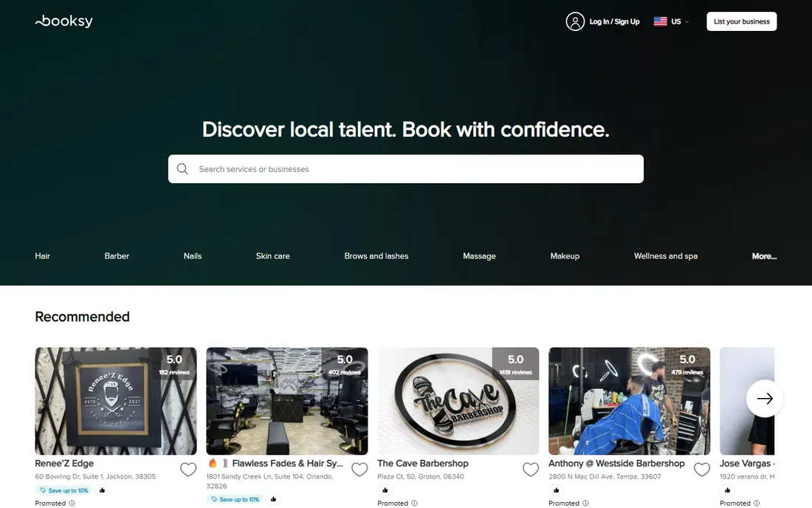Select the Hair category

click(x=43, y=255)
